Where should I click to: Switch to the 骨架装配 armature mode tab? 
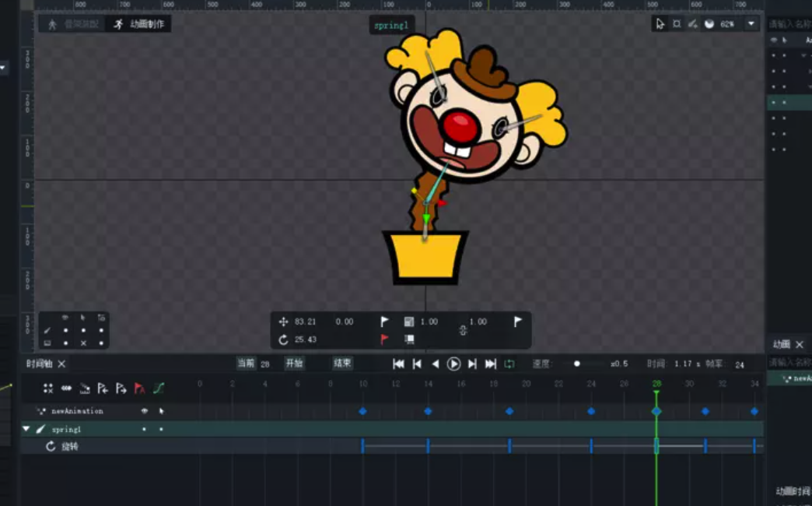74,24
